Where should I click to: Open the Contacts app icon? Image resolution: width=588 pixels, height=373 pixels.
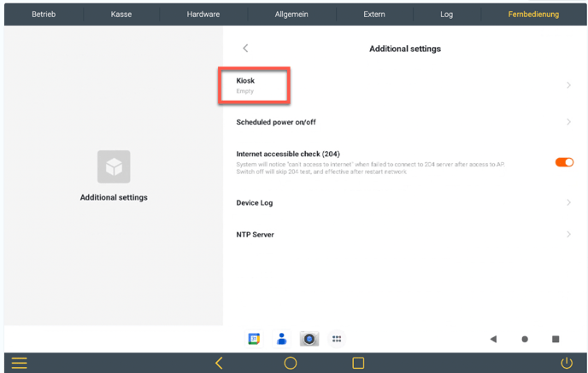[x=281, y=339]
